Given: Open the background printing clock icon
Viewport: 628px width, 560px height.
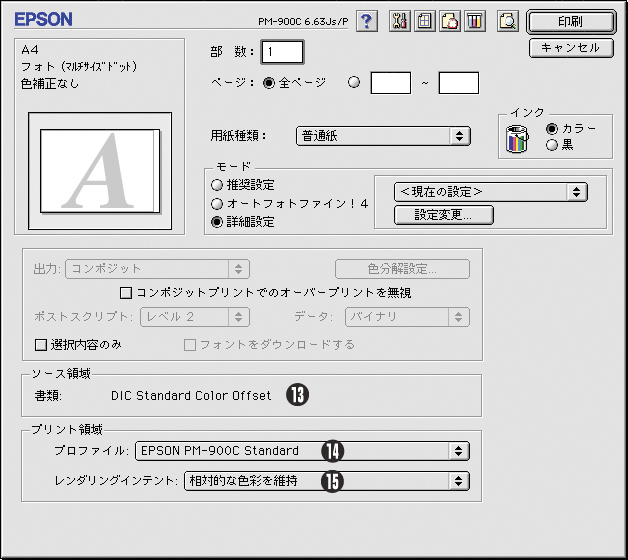Looking at the screenshot, I should point(449,21).
